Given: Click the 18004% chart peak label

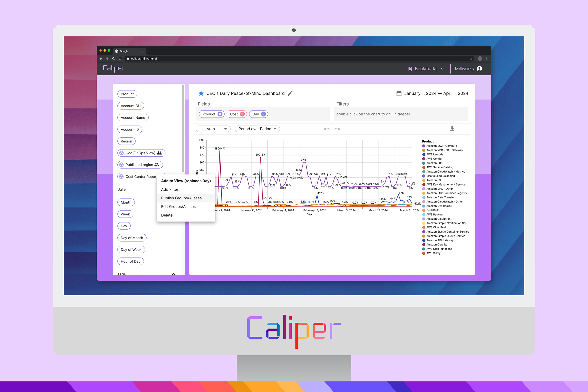Looking at the screenshot, I should 220,149.
